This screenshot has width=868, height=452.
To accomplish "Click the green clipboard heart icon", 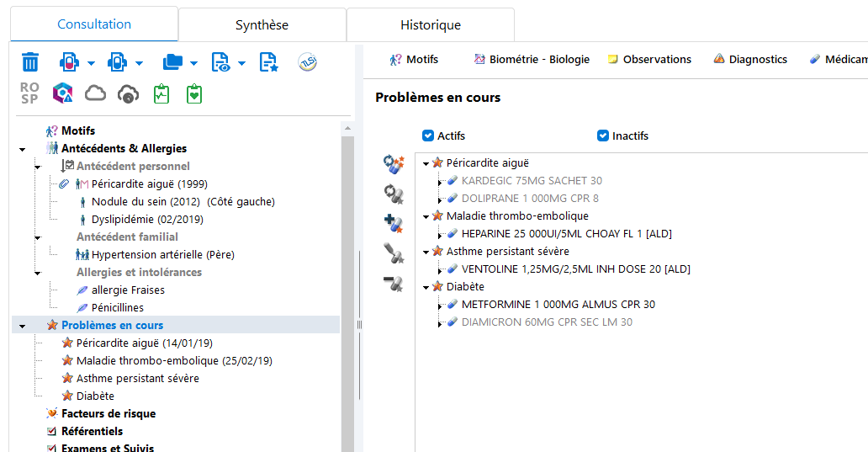I will click(195, 93).
